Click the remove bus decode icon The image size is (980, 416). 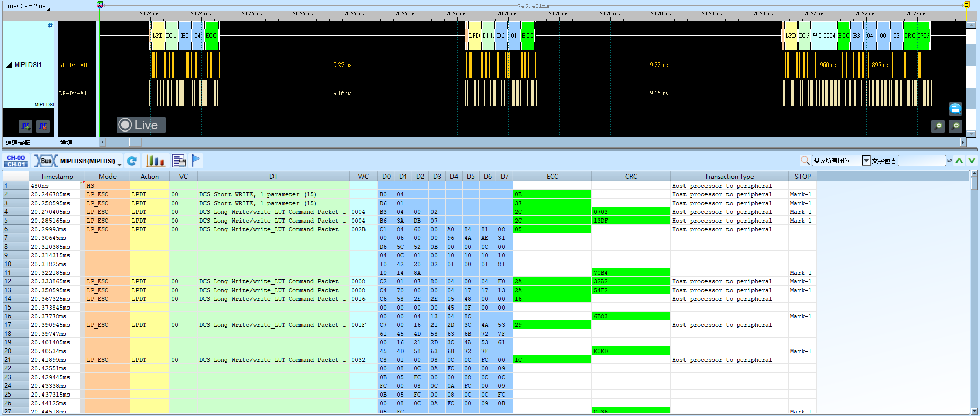click(x=43, y=125)
